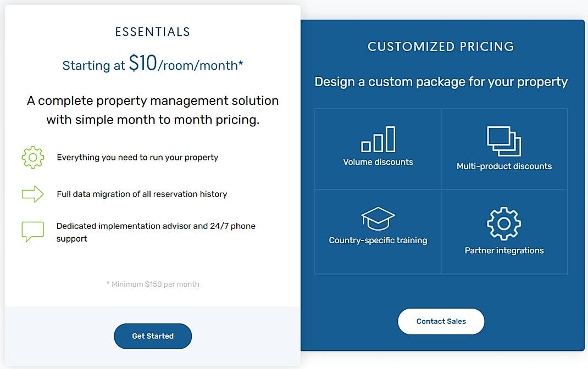Click the Country-specific training tile

tap(378, 232)
